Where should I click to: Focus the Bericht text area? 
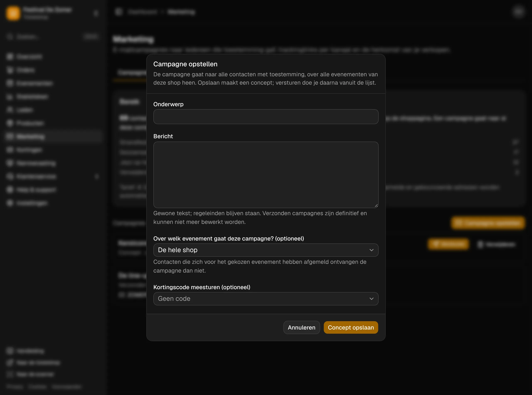coord(266,175)
